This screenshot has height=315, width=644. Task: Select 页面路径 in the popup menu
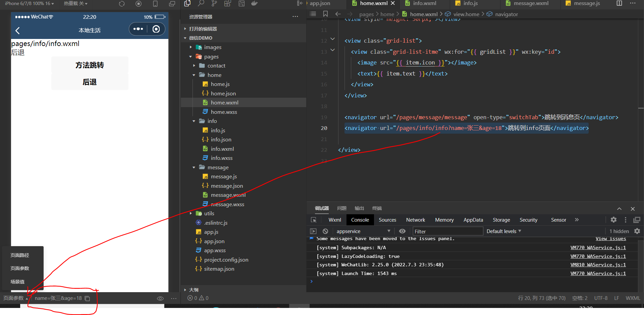(x=20, y=255)
